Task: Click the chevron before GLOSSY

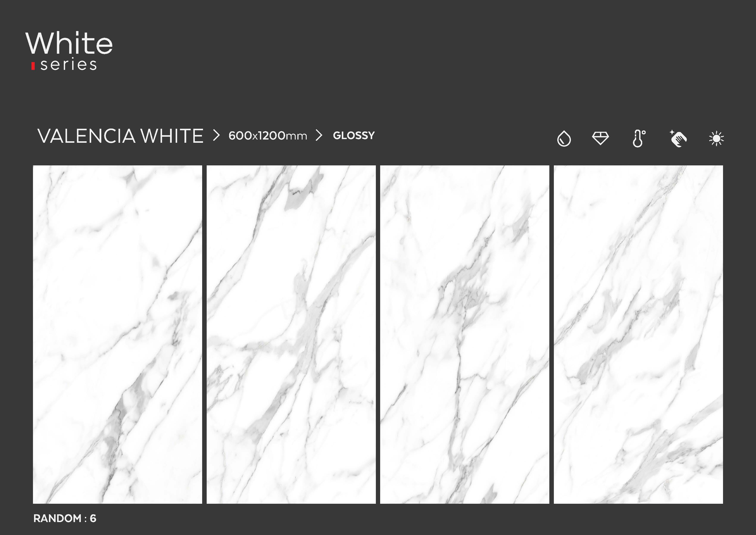Action: click(319, 135)
